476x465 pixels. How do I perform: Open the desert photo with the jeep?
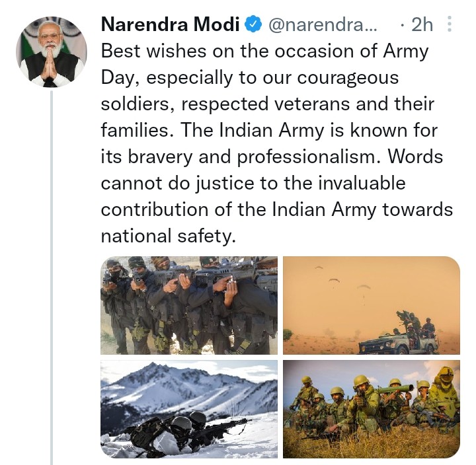[x=371, y=305]
